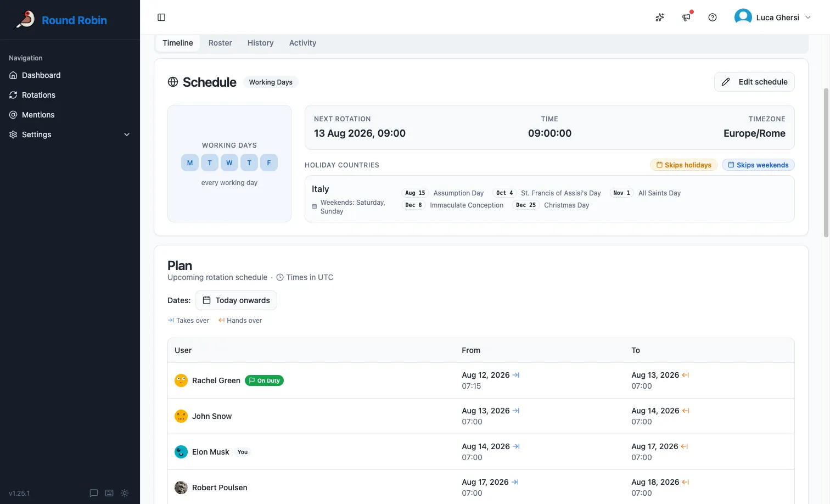
Task: Click On Duty badge for Rachel Green
Action: [264, 380]
